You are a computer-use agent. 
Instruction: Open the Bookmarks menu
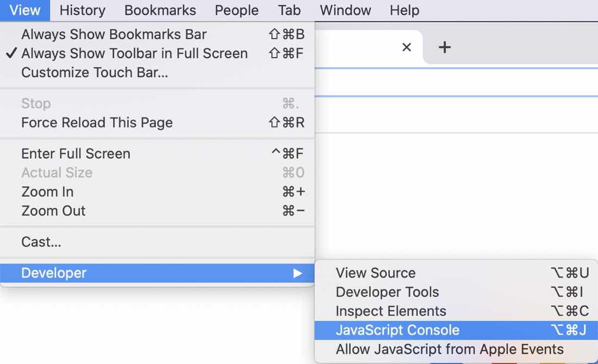coord(160,10)
